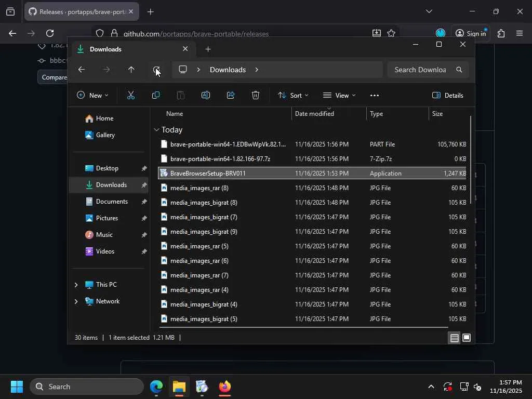
Task: Collapse the Today group
Action: [x=156, y=129]
